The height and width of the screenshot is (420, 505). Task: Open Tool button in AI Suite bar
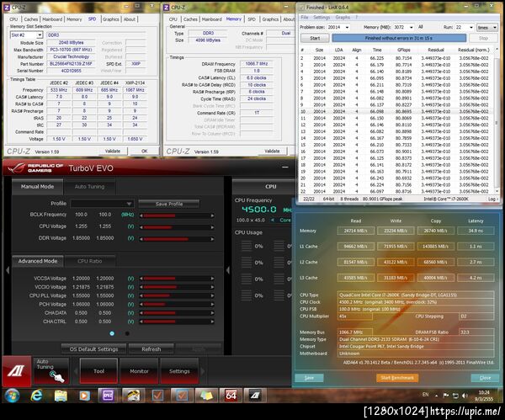(98, 371)
